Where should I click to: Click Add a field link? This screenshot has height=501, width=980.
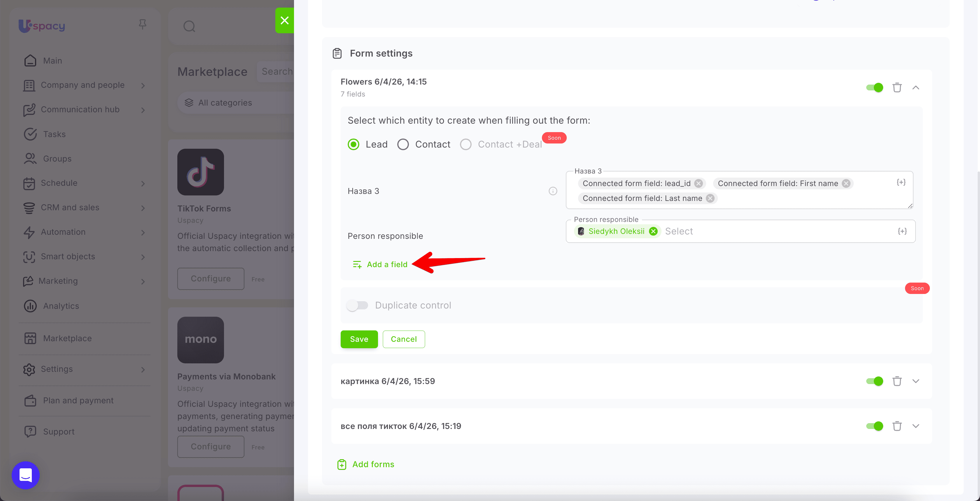[380, 264]
